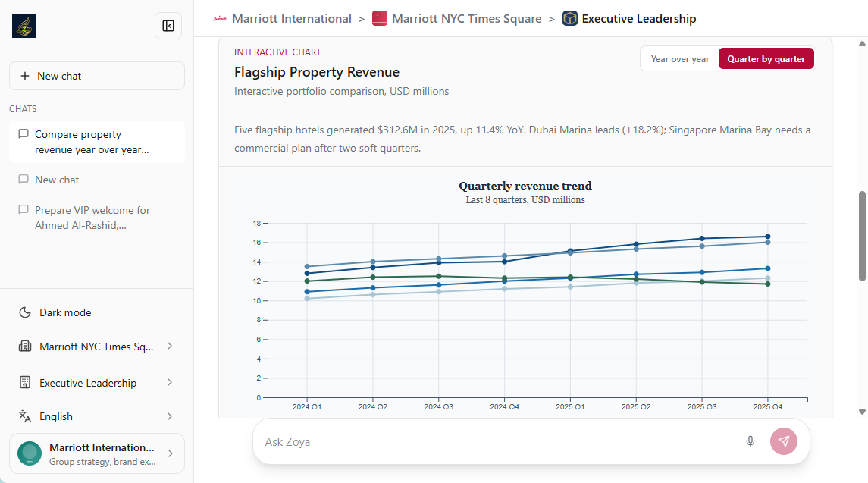Click the translate language icon
The height and width of the screenshot is (483, 868).
pyautogui.click(x=25, y=416)
